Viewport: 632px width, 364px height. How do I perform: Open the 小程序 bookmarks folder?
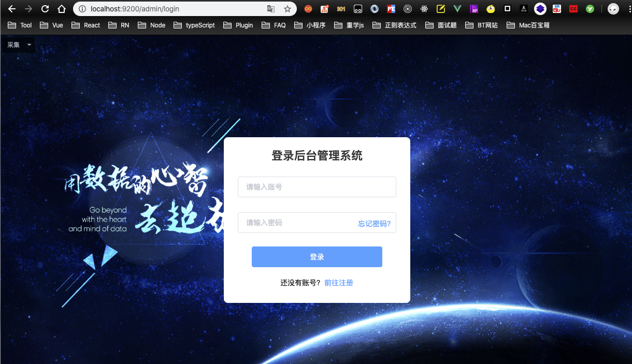310,25
